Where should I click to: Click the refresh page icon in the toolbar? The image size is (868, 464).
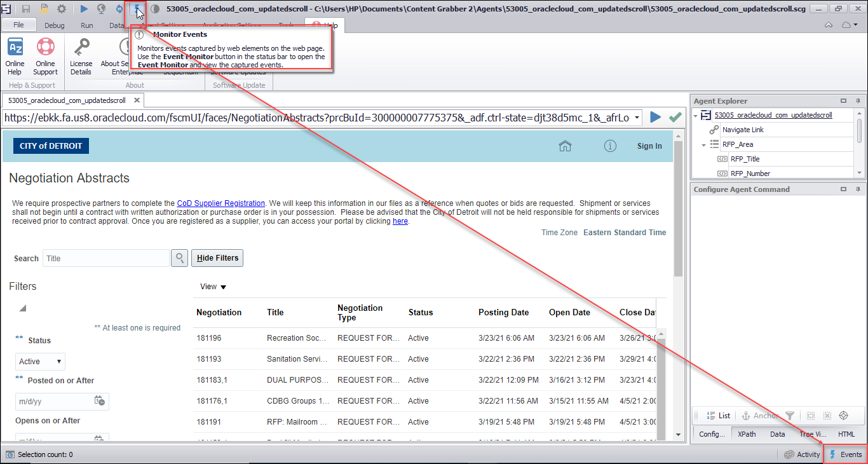click(119, 8)
